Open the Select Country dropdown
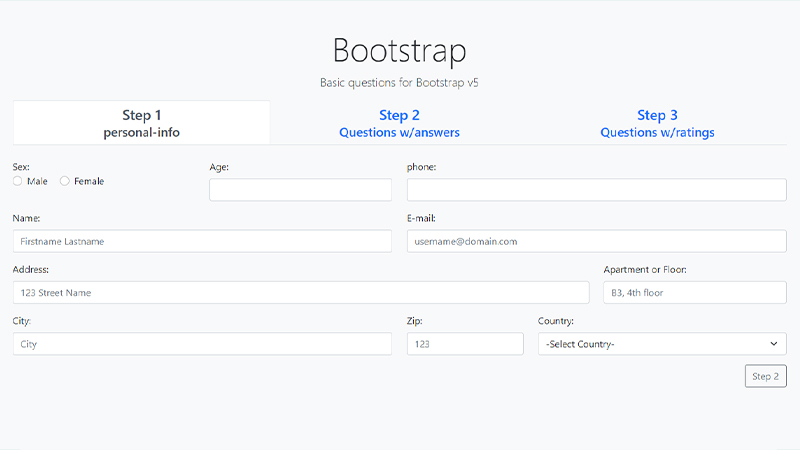This screenshot has height=450, width=800. click(x=662, y=344)
